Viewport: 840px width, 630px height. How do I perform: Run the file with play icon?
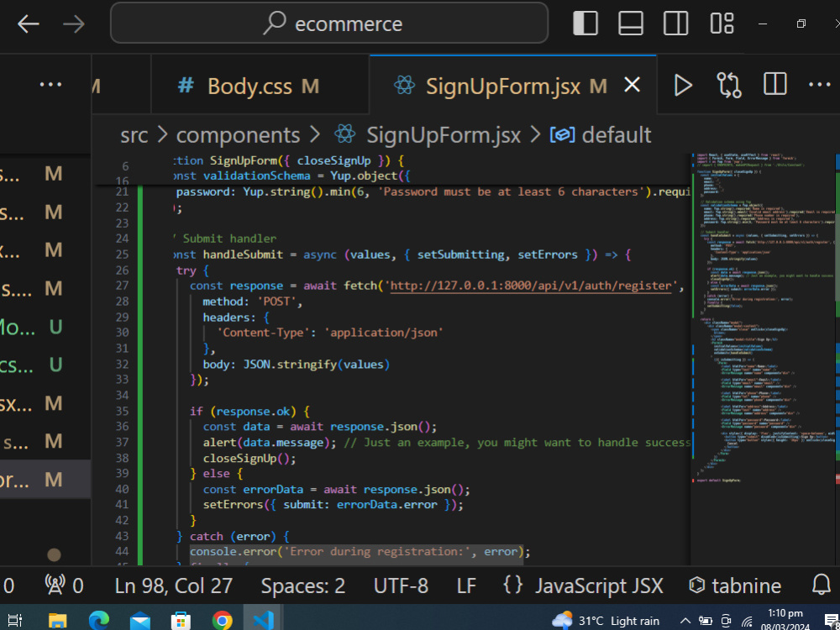click(682, 85)
